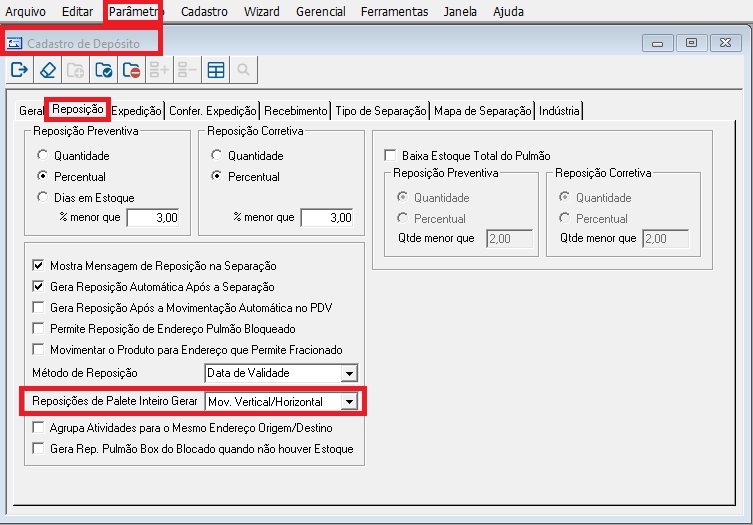Select Quantidade under left Reposição Corretiva

click(217, 155)
